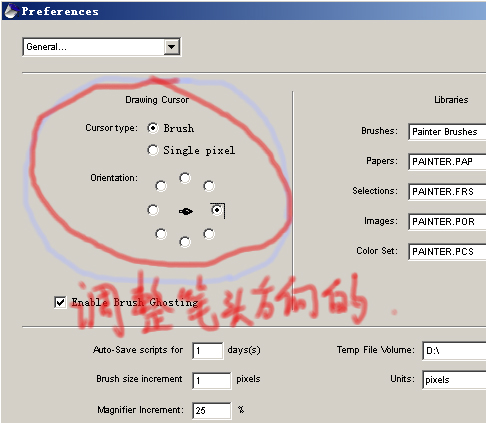This screenshot has width=486, height=423.
Task: Toggle Enable Brush Ghosting checkbox
Action: click(60, 302)
